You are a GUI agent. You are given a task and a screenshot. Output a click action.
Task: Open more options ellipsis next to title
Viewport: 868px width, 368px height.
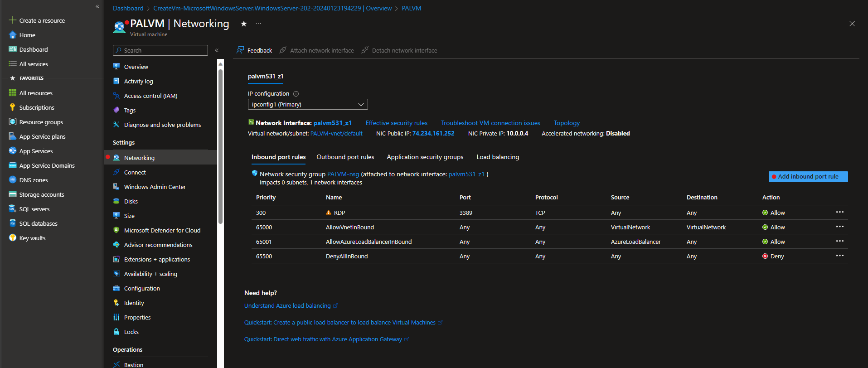click(x=258, y=24)
